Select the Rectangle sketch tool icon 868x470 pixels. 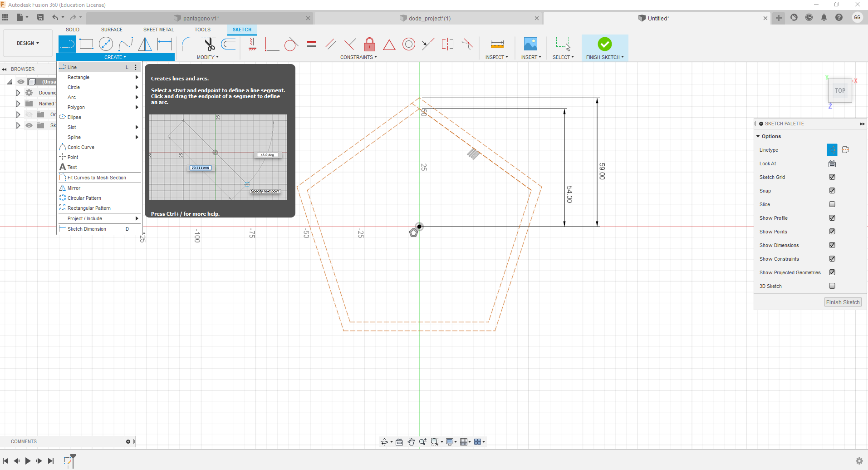(x=86, y=44)
